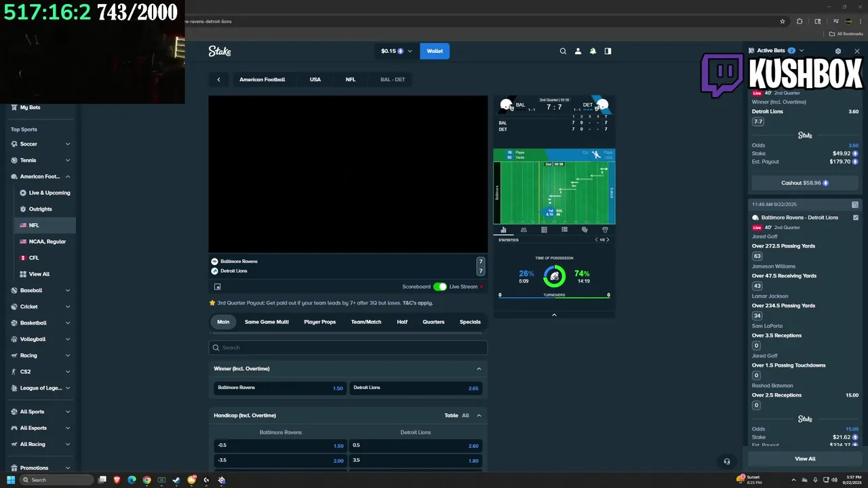
Task: Open Live & Upcoming in sidebar
Action: click(45, 192)
